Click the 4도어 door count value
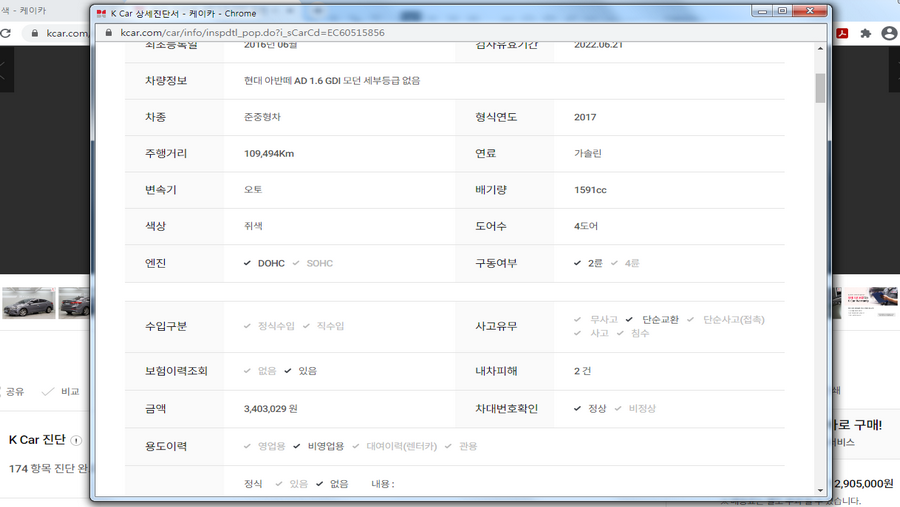This screenshot has width=900, height=507. (x=585, y=226)
